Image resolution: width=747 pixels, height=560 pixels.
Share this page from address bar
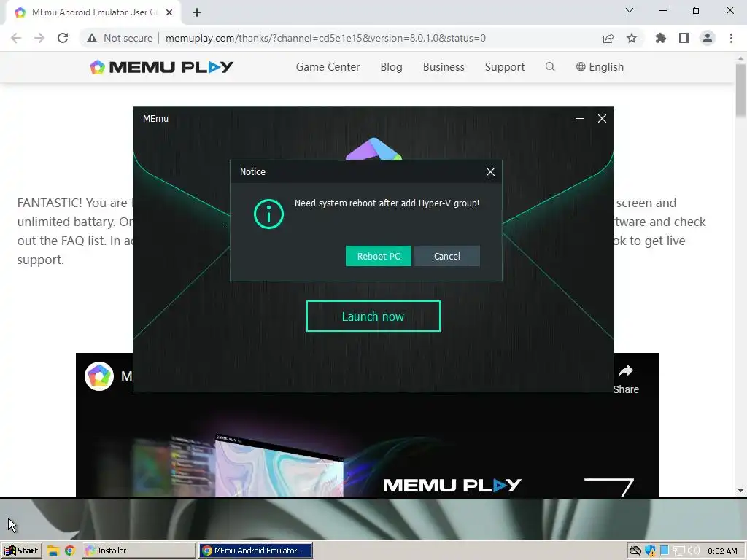click(608, 38)
